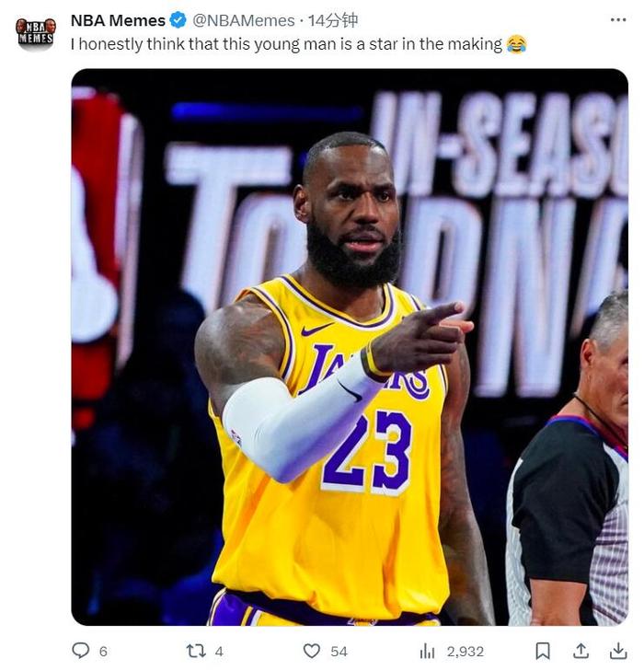Click the NBA Memes display name
Screen dimensions: 644x671
(x=118, y=20)
